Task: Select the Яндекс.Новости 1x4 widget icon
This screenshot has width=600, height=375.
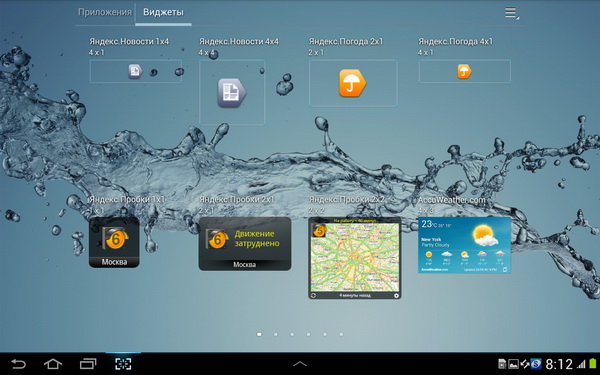Action: click(x=135, y=71)
